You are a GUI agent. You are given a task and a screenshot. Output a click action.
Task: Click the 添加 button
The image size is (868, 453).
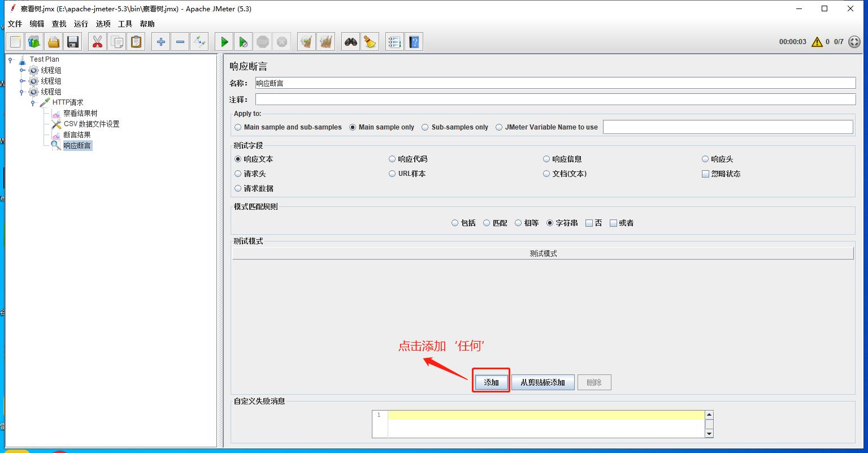pyautogui.click(x=491, y=382)
